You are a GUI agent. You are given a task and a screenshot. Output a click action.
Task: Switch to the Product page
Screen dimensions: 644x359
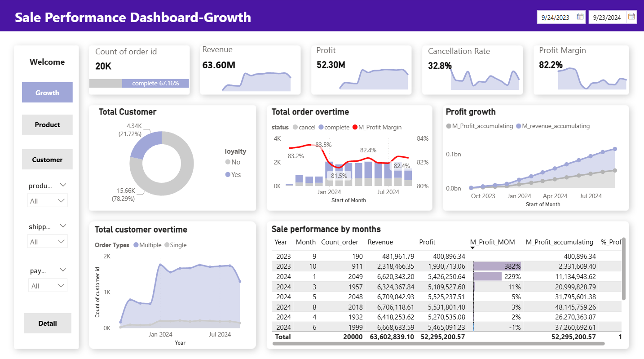[x=47, y=125]
